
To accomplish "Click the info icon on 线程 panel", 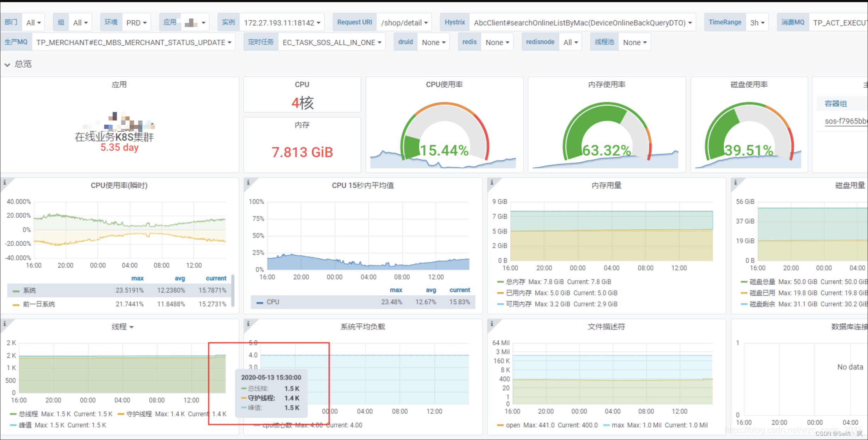I will (5, 323).
